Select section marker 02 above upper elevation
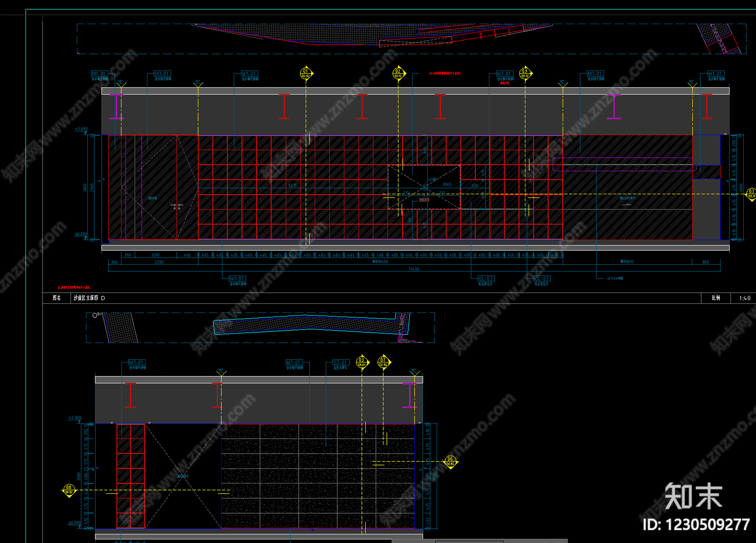Image resolution: width=756 pixels, height=543 pixels. [x=398, y=74]
